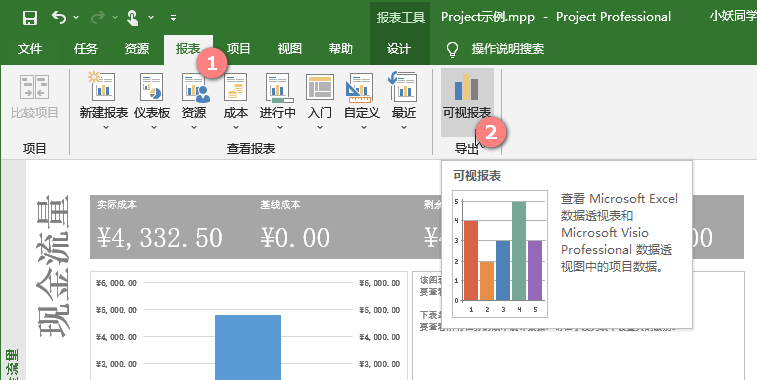Select the 报表 ribbon tab
Screen dimensions: 757x380
click(188, 49)
